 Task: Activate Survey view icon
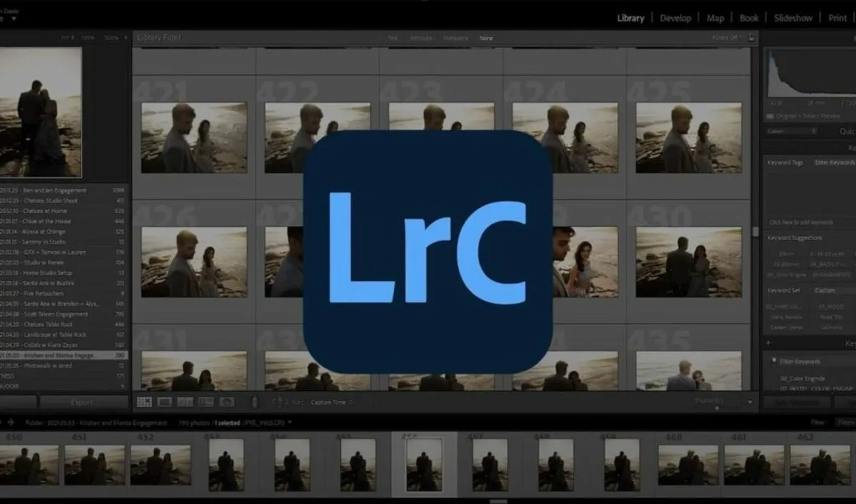coord(206,401)
